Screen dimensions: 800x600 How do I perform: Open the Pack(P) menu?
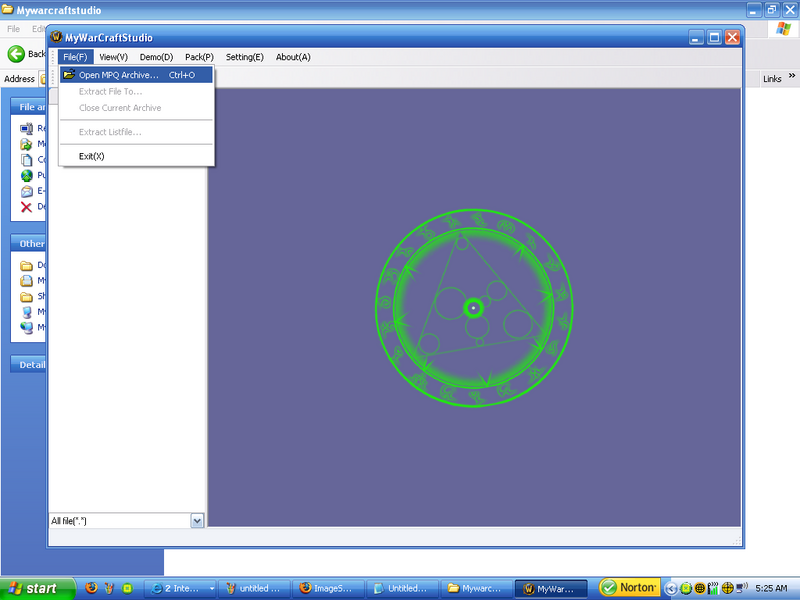(x=199, y=57)
